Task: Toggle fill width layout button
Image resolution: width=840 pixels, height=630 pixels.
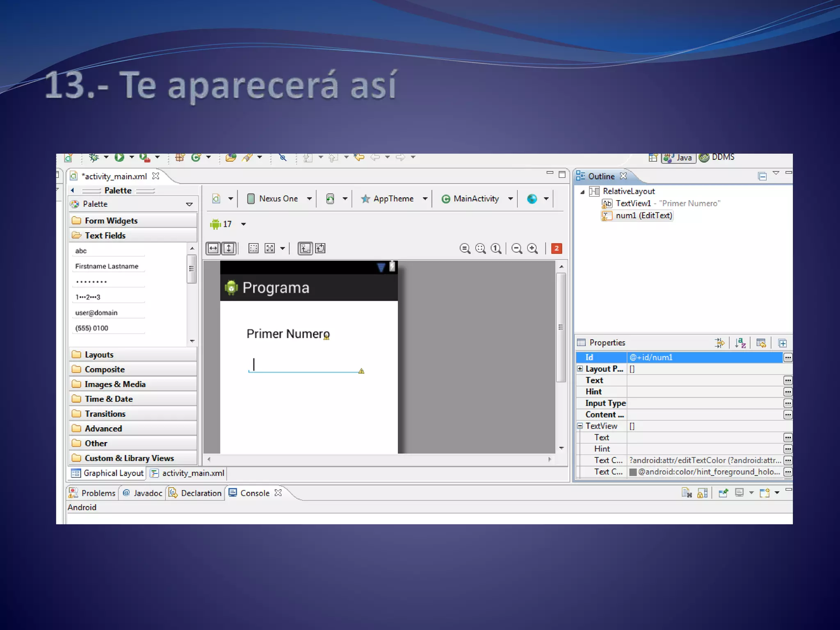Action: pos(213,249)
